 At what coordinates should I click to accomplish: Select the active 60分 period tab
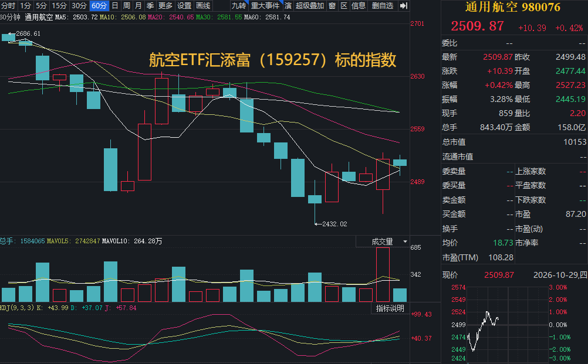pos(99,6)
